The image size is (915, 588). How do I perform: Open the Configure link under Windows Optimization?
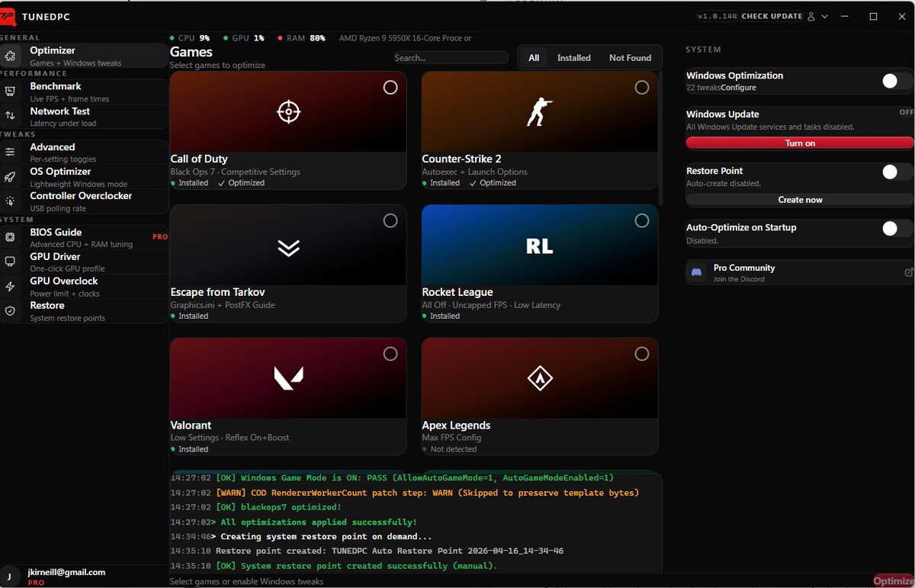click(738, 88)
